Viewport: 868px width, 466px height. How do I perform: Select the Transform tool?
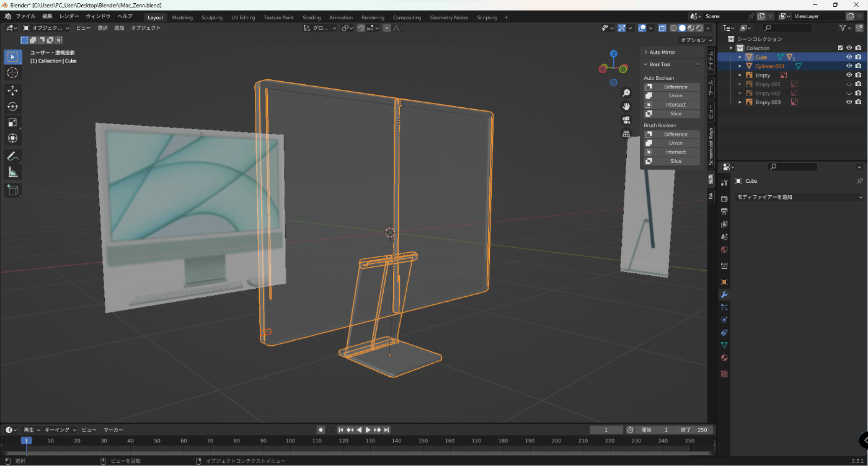pos(12,138)
